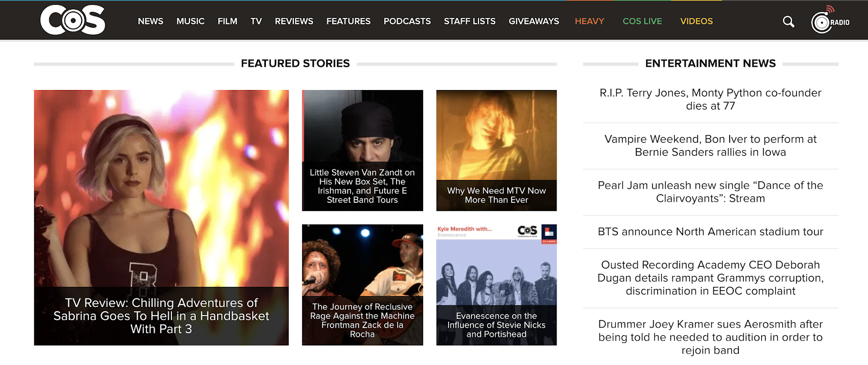The height and width of the screenshot is (365, 868).
Task: Open the MUSIC section
Action: point(190,21)
